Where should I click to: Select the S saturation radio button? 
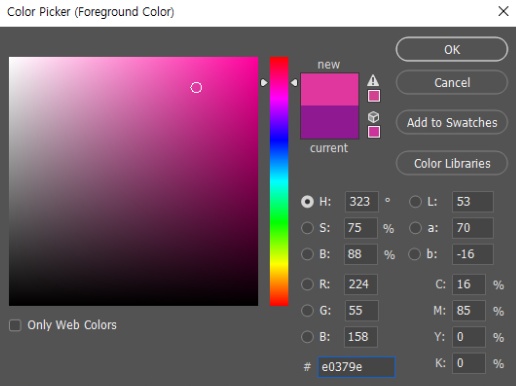(307, 228)
